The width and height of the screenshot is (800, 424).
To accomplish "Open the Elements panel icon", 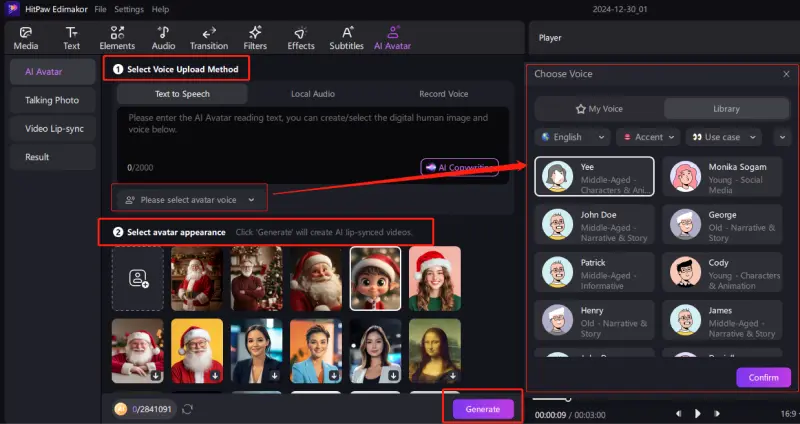I will point(117,38).
